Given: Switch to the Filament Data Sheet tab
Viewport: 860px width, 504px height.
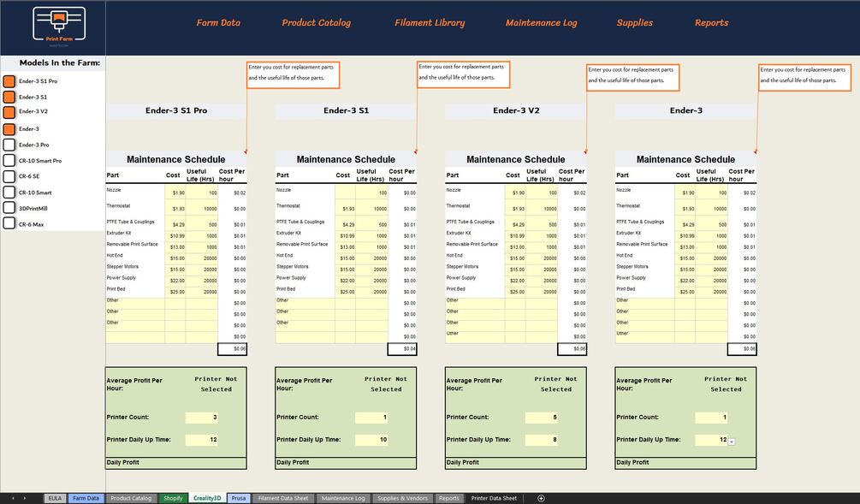Looking at the screenshot, I should (283, 498).
